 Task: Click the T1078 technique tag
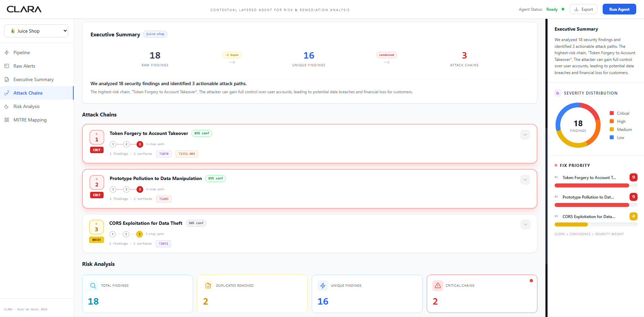164,154
